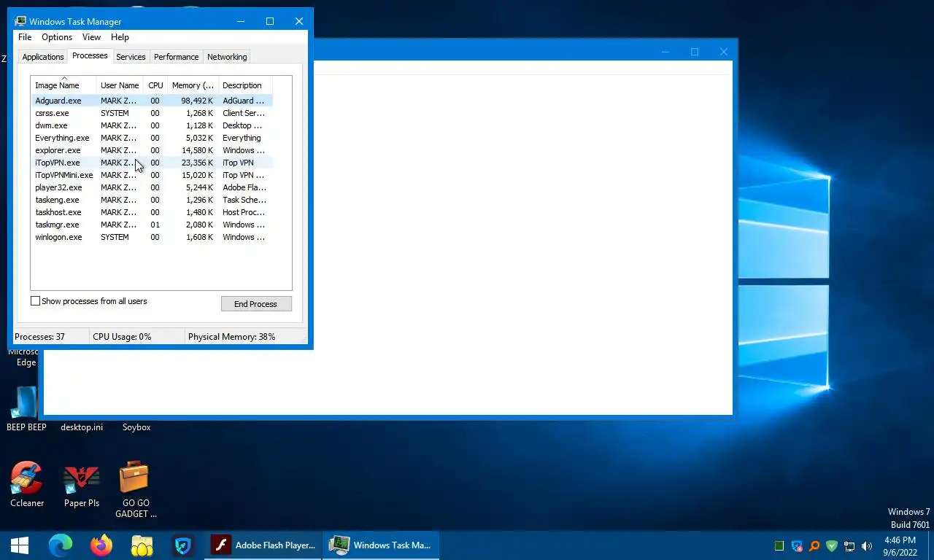Select the iTopVPN.exe process row

click(152, 163)
